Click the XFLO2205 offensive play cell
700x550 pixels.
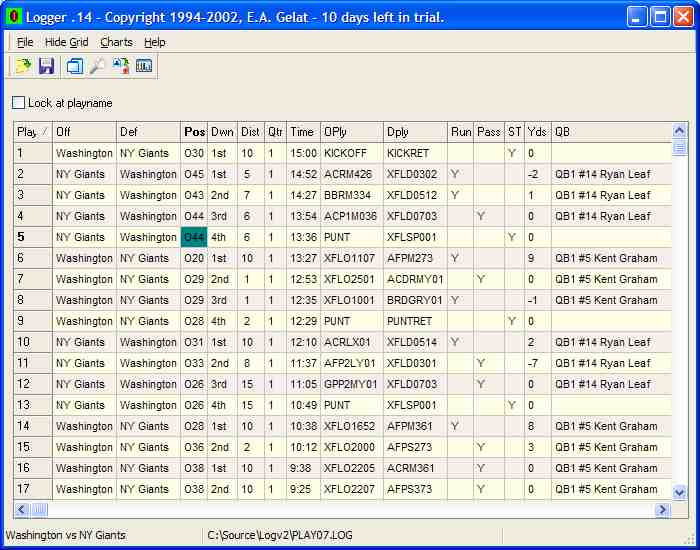[352, 468]
